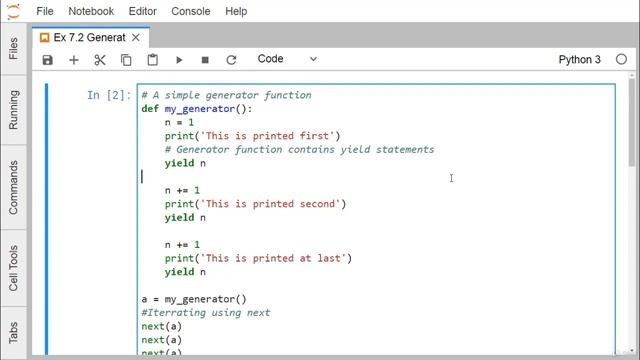
Task: Open the Editor menu
Action: coord(142,11)
